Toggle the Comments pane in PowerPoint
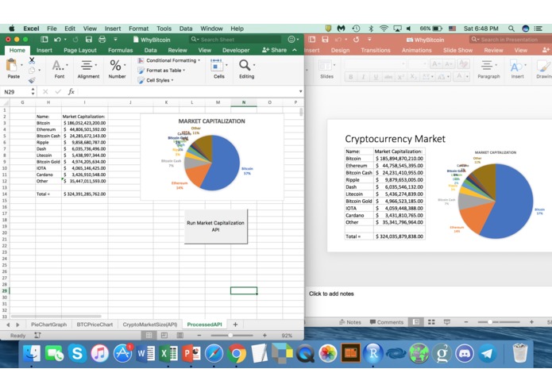The width and height of the screenshot is (552, 392). tap(387, 322)
